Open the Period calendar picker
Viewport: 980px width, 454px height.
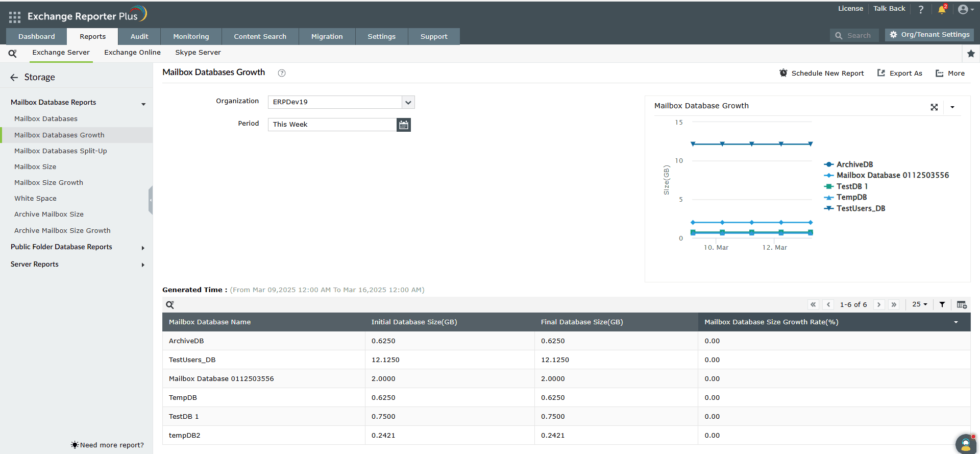pos(404,125)
